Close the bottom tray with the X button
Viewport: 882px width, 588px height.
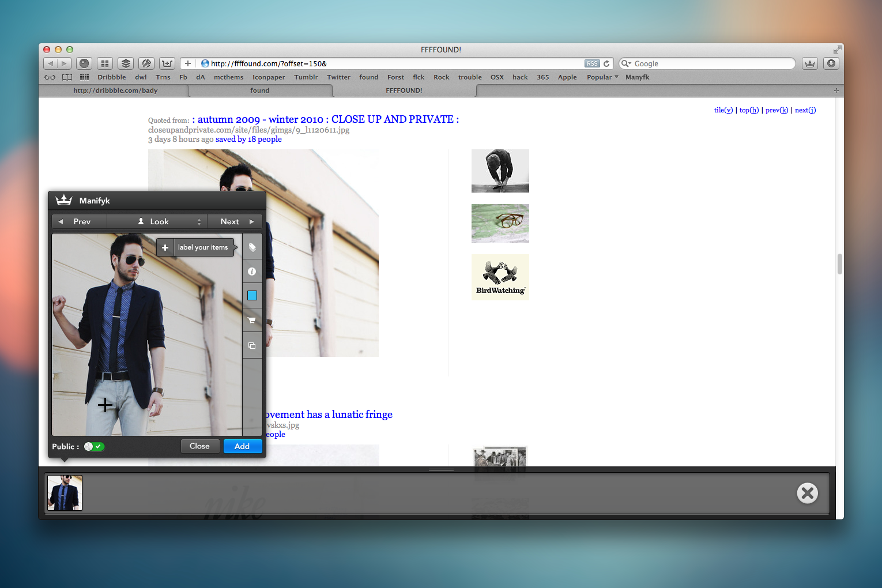click(x=808, y=493)
